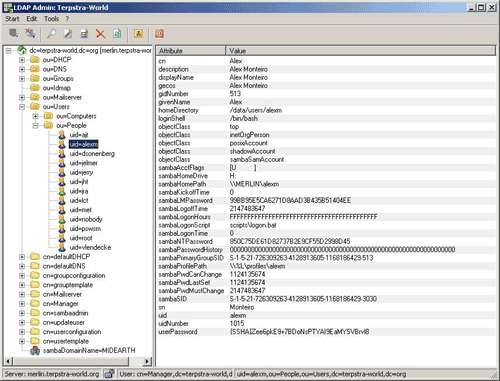Click the folder icon of cn=sambaadmin
Viewport: 500px width, 381px height.
(35, 313)
